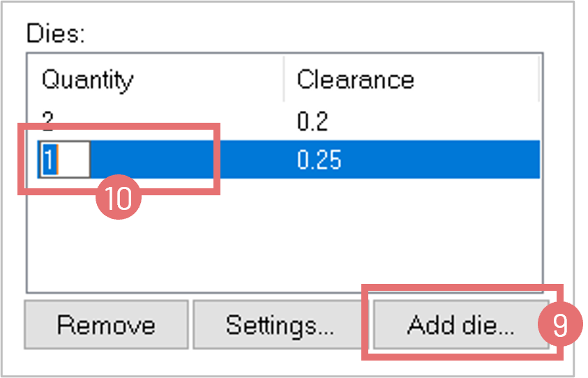Click the 0.2 clearance cell
The width and height of the screenshot is (588, 378).
312,122
